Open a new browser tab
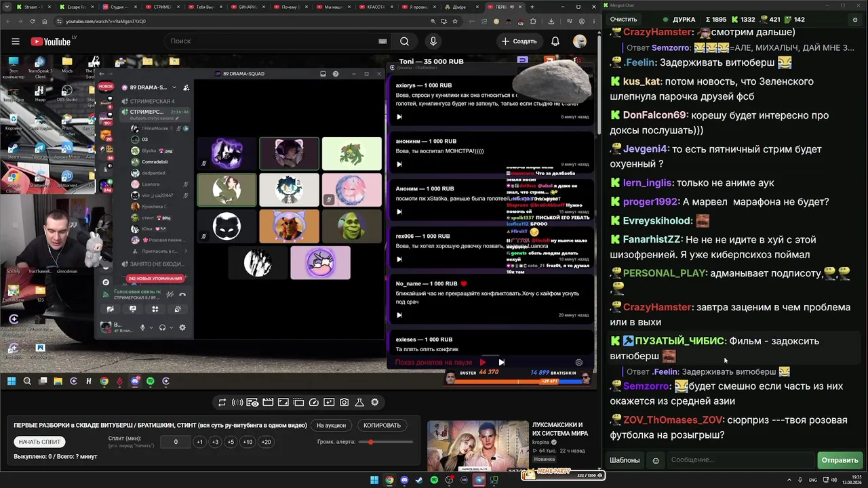 click(532, 7)
